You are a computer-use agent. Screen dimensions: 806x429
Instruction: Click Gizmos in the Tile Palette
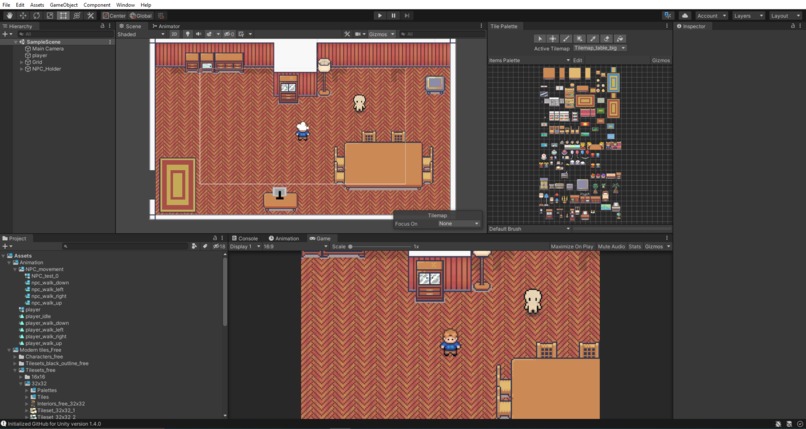pos(661,60)
